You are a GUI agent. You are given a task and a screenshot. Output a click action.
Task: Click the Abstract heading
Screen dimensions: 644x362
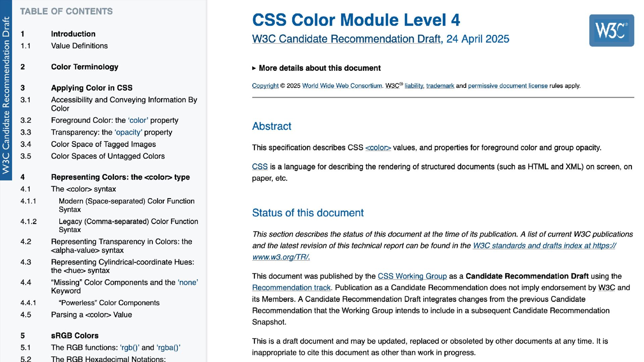272,126
